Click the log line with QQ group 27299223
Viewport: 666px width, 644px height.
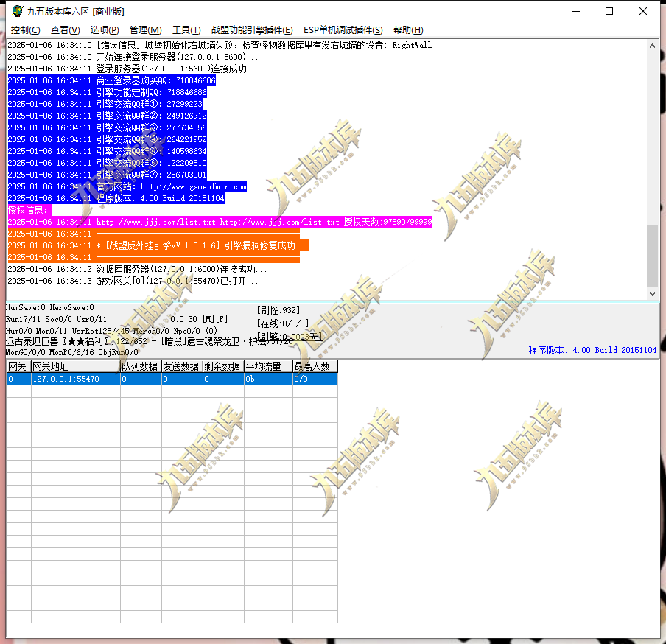[x=105, y=104]
